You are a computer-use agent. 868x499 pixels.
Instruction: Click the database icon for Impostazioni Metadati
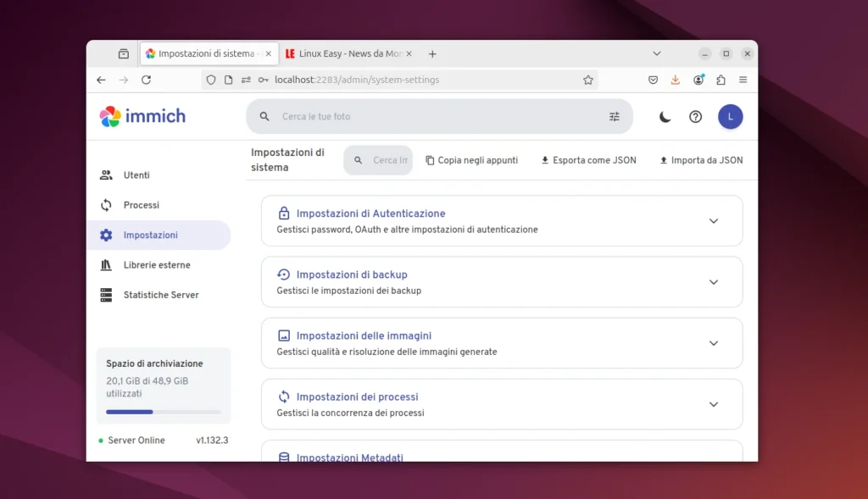click(x=283, y=457)
